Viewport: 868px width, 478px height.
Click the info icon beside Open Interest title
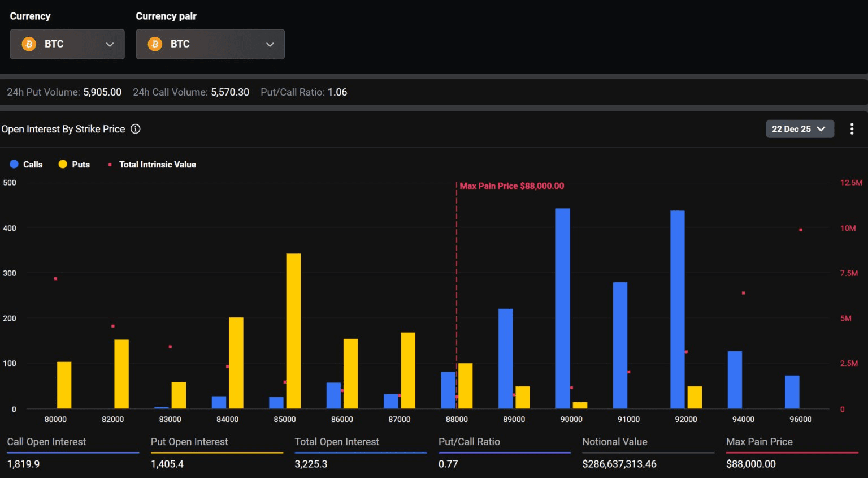(x=136, y=129)
